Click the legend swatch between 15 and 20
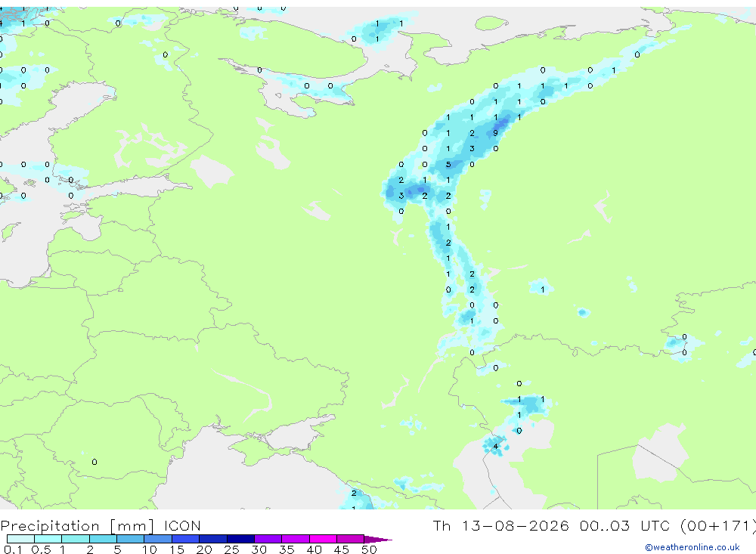Image resolution: width=756 pixels, height=554 pixels. coord(185,539)
